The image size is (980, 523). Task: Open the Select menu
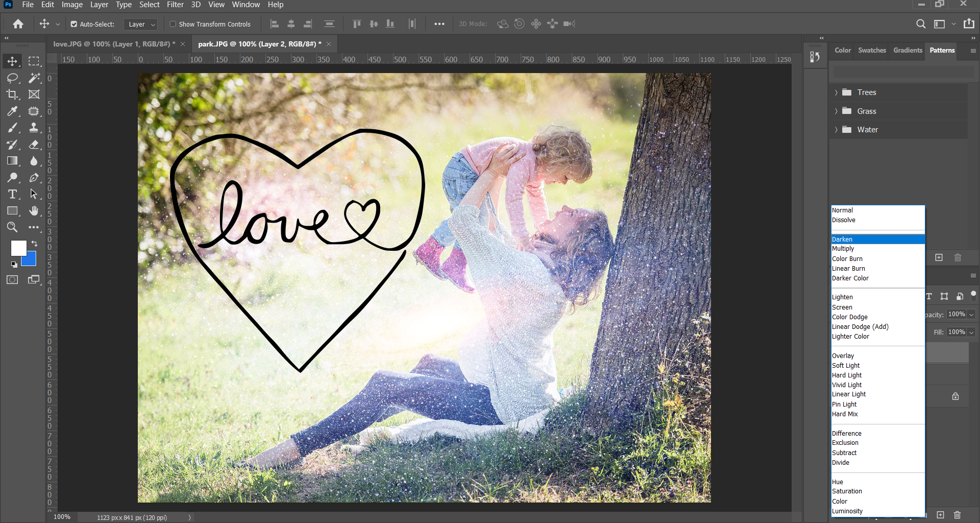tap(150, 5)
